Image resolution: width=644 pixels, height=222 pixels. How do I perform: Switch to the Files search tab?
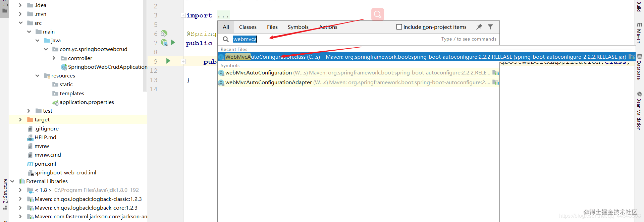[x=272, y=27]
